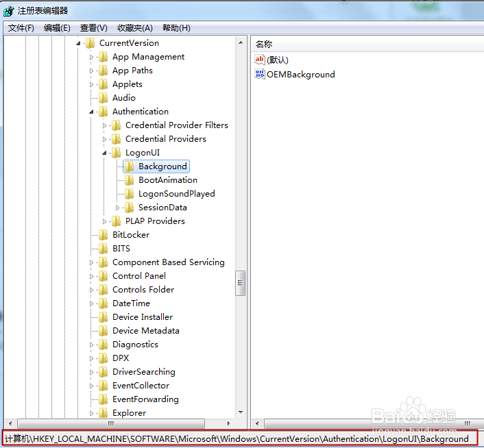This screenshot has width=484, height=448.
Task: Click the App Management folder icon
Action: coord(103,57)
